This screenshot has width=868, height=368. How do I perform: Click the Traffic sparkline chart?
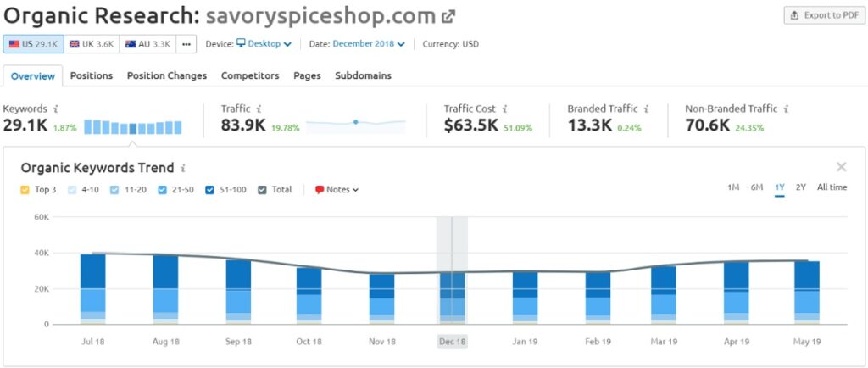pos(355,126)
